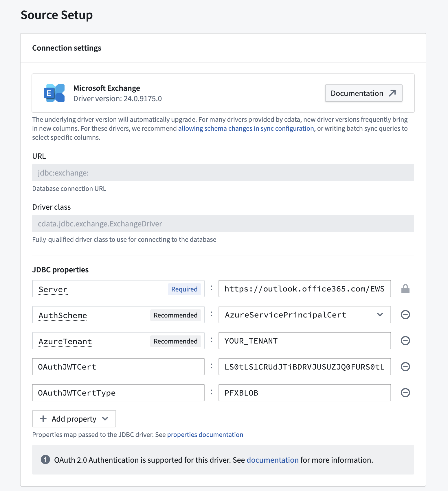Remove the AuthScheme property row

(405, 315)
